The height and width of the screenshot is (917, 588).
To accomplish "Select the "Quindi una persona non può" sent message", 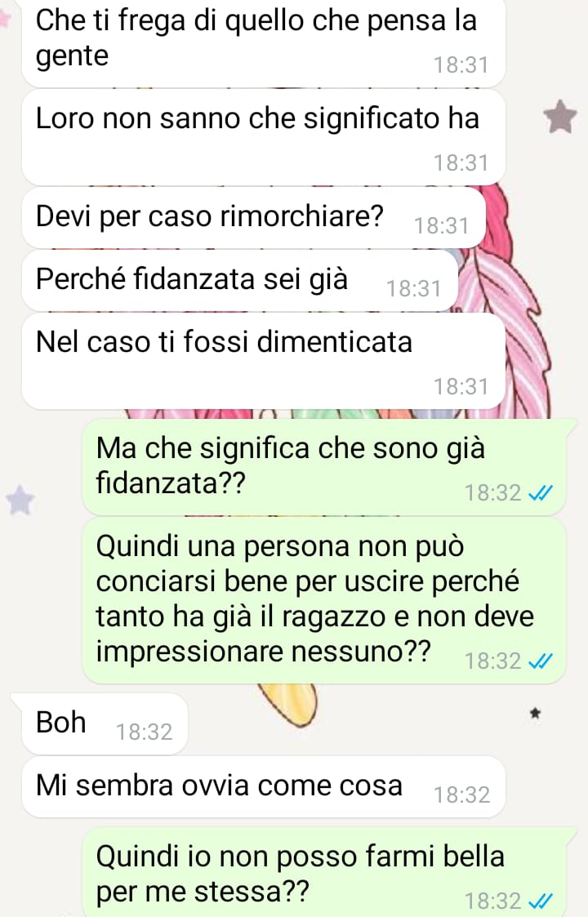I will point(325,599).
